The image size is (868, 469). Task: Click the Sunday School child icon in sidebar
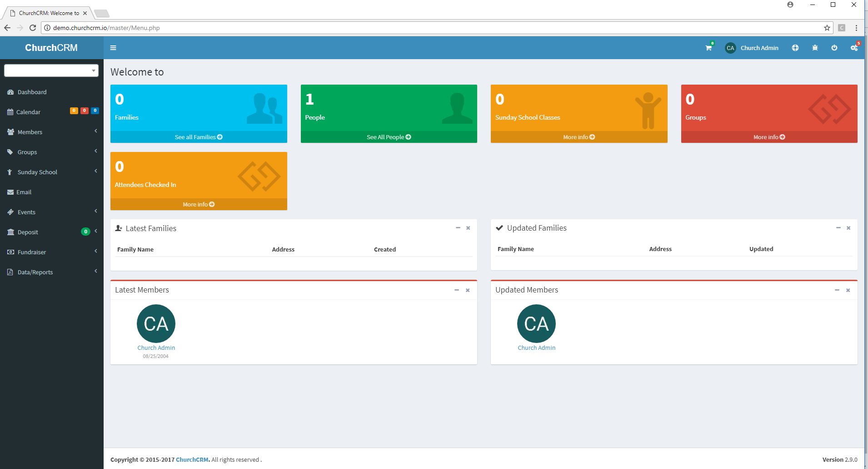click(x=10, y=172)
